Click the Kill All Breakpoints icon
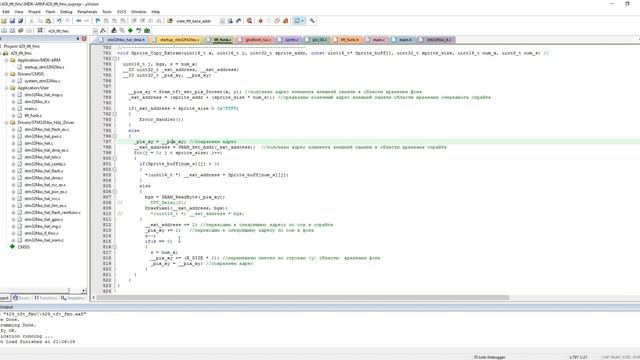The image size is (640, 360). tap(285, 21)
